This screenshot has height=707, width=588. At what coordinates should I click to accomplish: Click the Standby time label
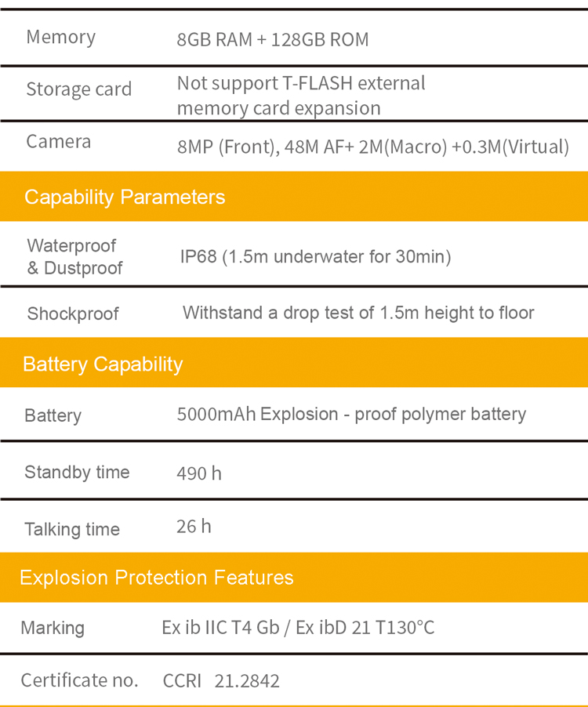coord(77,472)
